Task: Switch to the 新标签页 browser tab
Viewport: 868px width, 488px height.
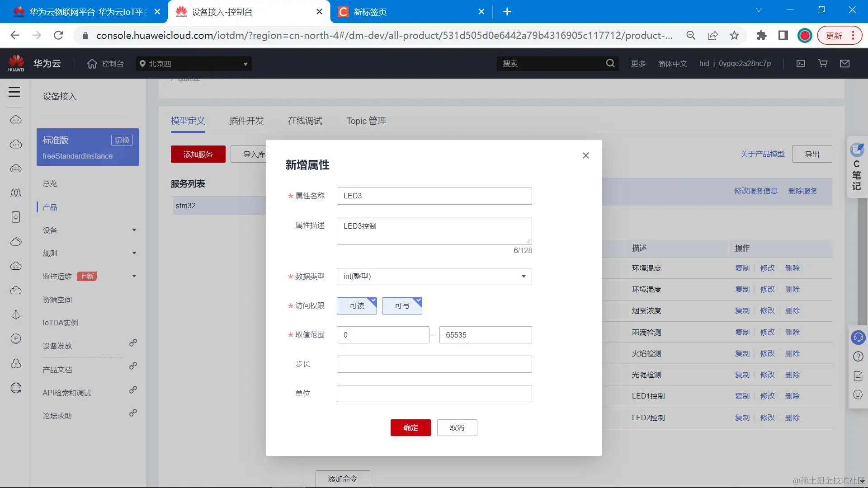Action: click(x=411, y=12)
